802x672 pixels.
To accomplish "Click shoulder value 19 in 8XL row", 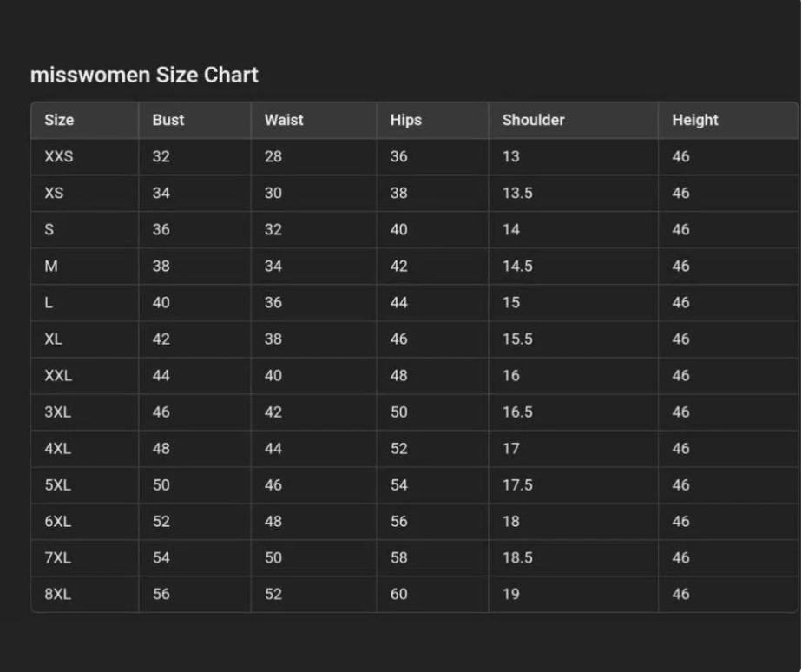I will (x=511, y=595).
